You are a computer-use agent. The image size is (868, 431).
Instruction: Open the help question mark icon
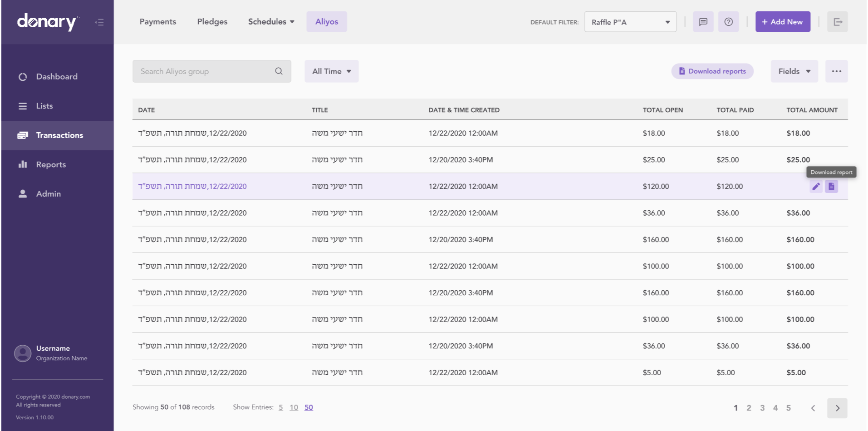(x=728, y=22)
